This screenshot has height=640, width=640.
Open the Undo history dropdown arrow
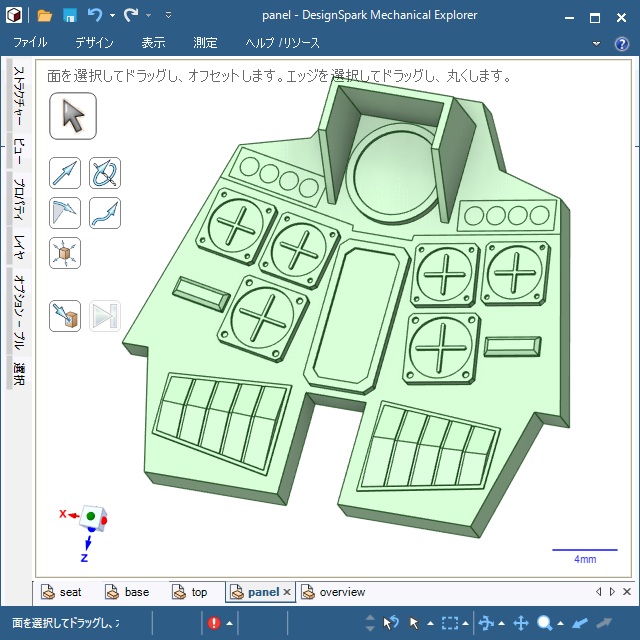click(112, 15)
